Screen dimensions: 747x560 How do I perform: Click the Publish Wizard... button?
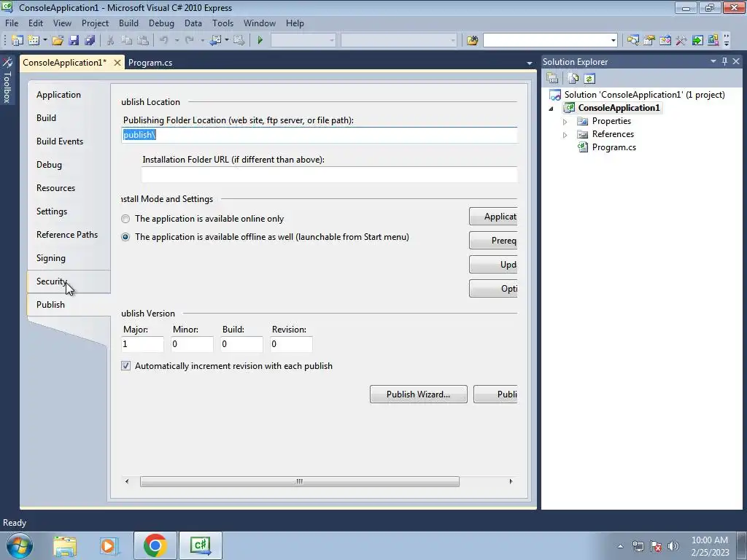tap(418, 394)
